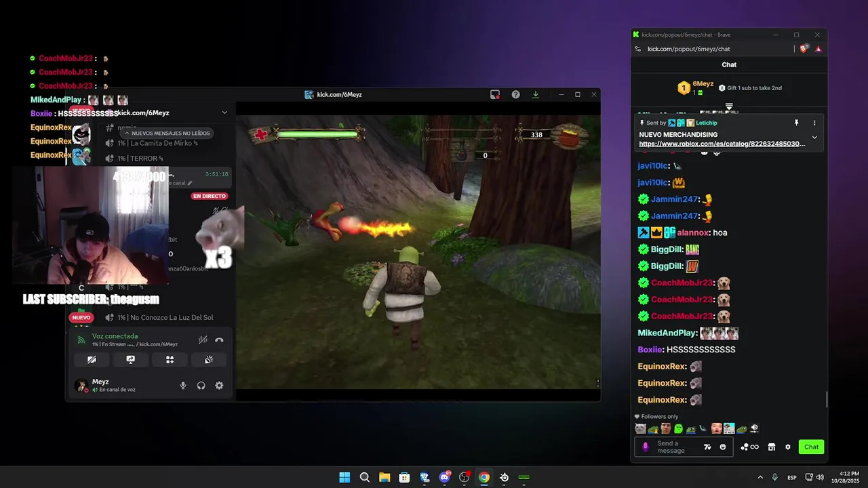
Task: Click the green Chat send button
Action: click(x=812, y=447)
